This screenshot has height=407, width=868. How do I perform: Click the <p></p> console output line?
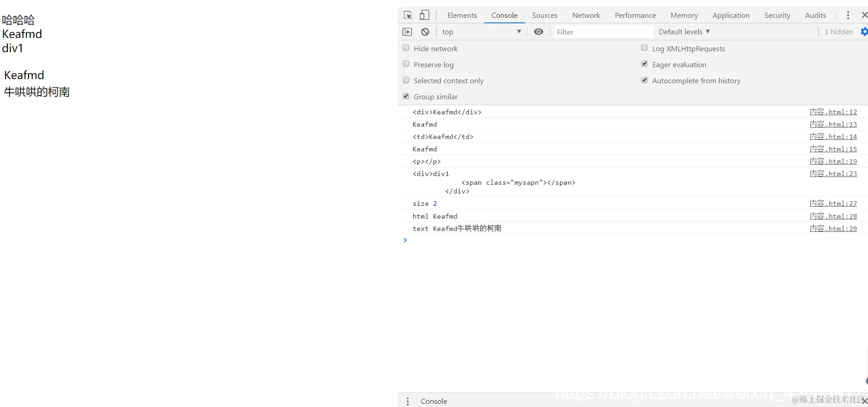[427, 161]
